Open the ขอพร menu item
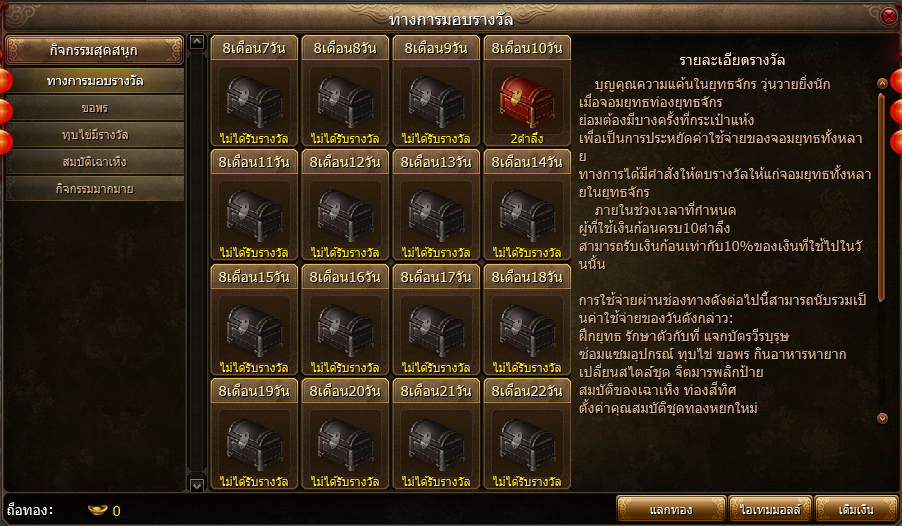902x526 pixels. click(95, 108)
